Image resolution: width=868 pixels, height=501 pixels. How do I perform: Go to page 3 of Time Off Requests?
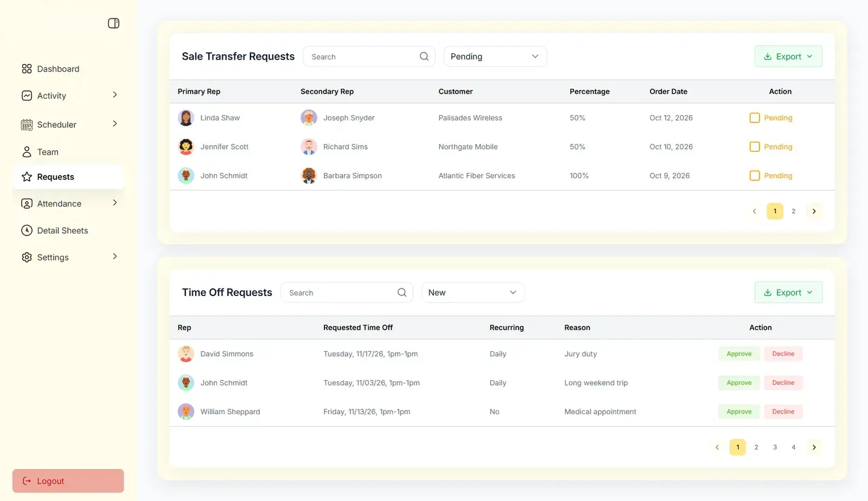[775, 447]
